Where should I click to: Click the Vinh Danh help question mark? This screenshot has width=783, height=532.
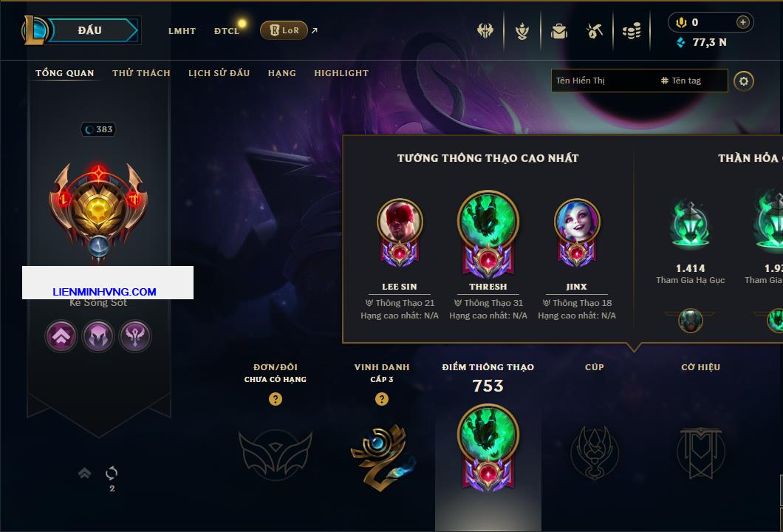pyautogui.click(x=382, y=398)
